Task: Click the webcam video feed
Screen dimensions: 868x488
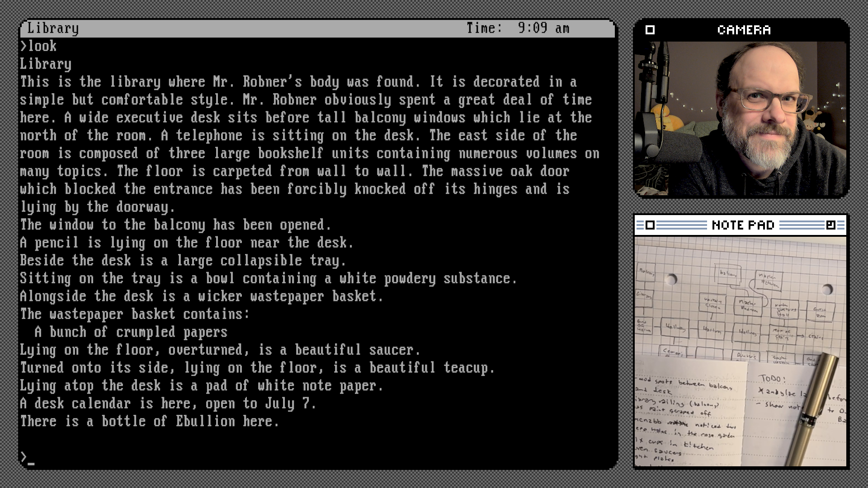Action: pyautogui.click(x=741, y=118)
